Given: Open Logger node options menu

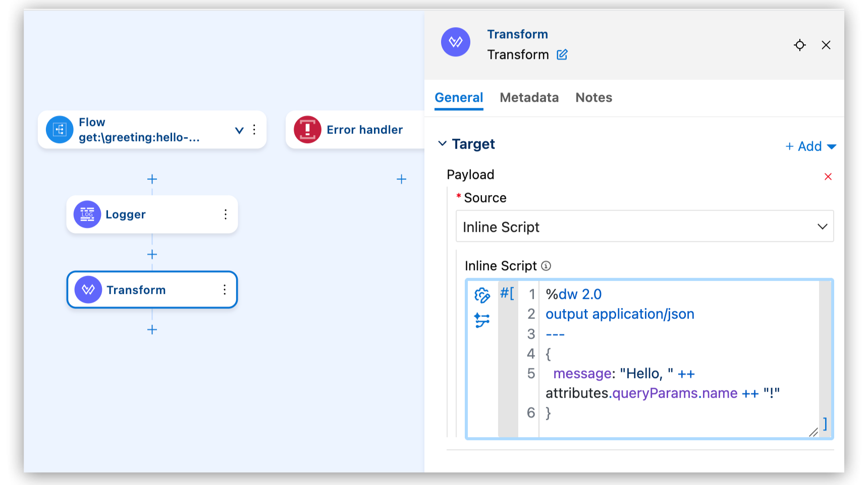Looking at the screenshot, I should (226, 214).
